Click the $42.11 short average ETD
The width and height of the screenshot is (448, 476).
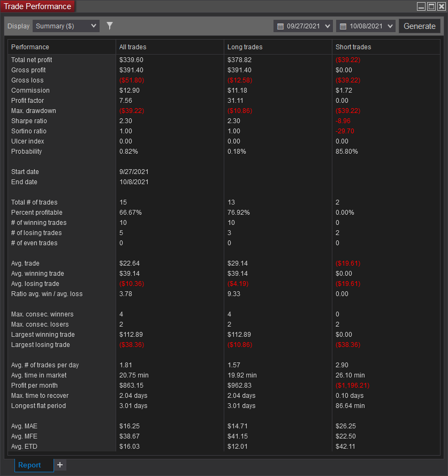pos(345,446)
